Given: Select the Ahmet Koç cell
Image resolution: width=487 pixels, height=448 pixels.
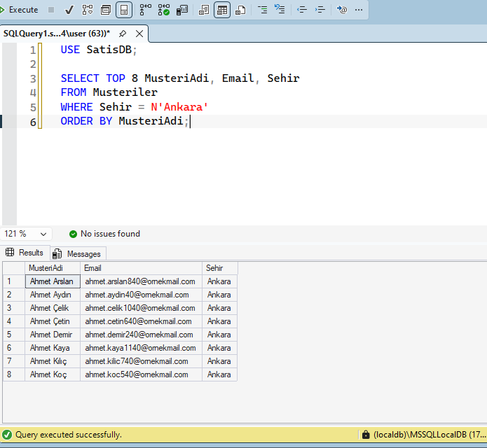Looking at the screenshot, I should click(x=53, y=374).
